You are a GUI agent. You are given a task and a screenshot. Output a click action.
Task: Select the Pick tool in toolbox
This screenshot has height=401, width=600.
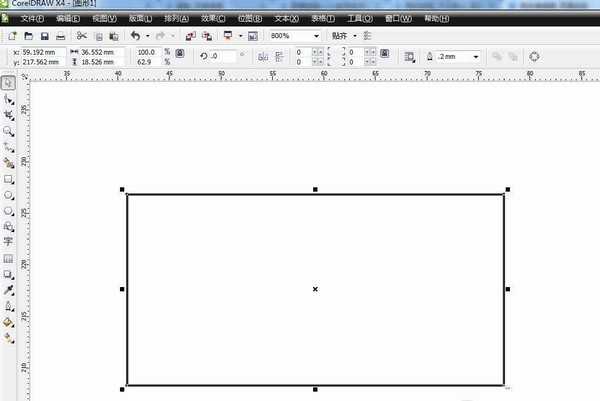(8, 83)
